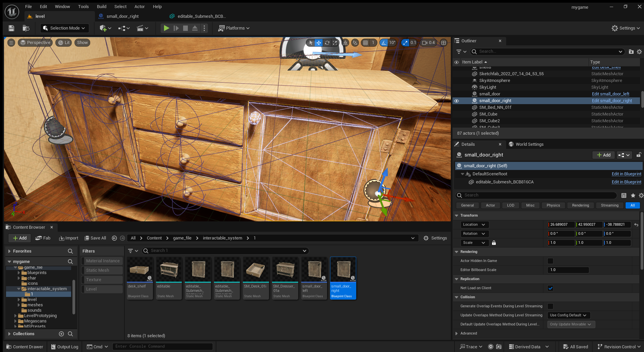Reset Location to default arrow icon
The image size is (644, 352).
click(x=636, y=225)
